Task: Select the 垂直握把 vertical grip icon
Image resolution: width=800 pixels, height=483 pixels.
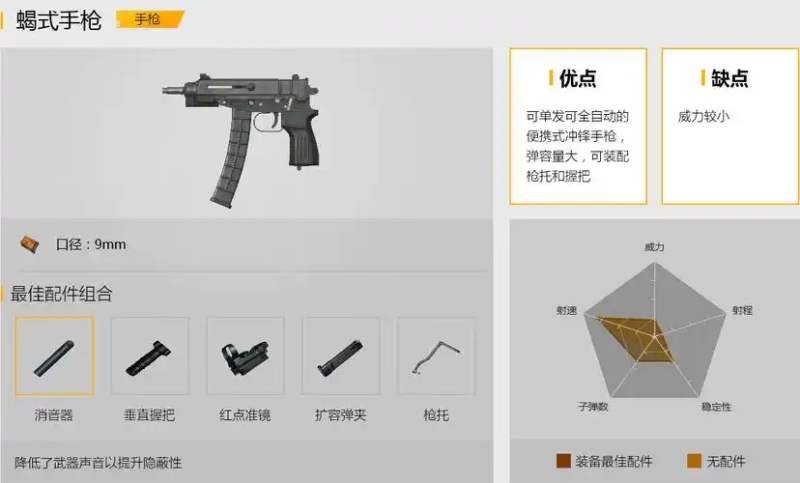Action: (150, 356)
